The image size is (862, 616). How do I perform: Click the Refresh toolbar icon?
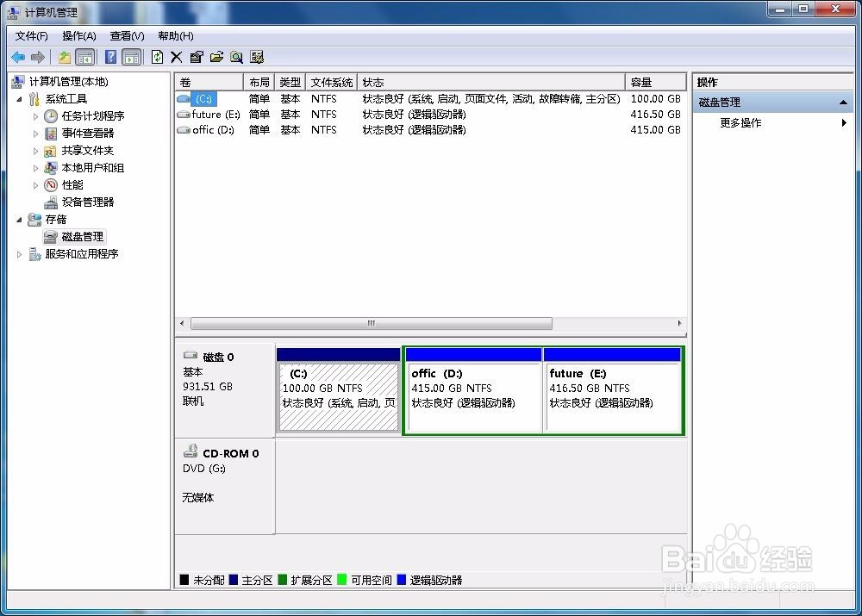[x=157, y=57]
